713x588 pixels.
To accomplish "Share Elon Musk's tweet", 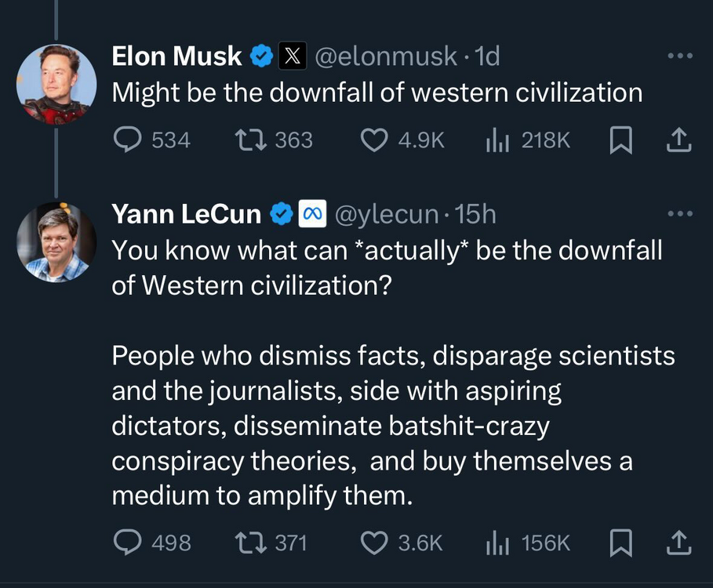I will pyautogui.click(x=678, y=140).
